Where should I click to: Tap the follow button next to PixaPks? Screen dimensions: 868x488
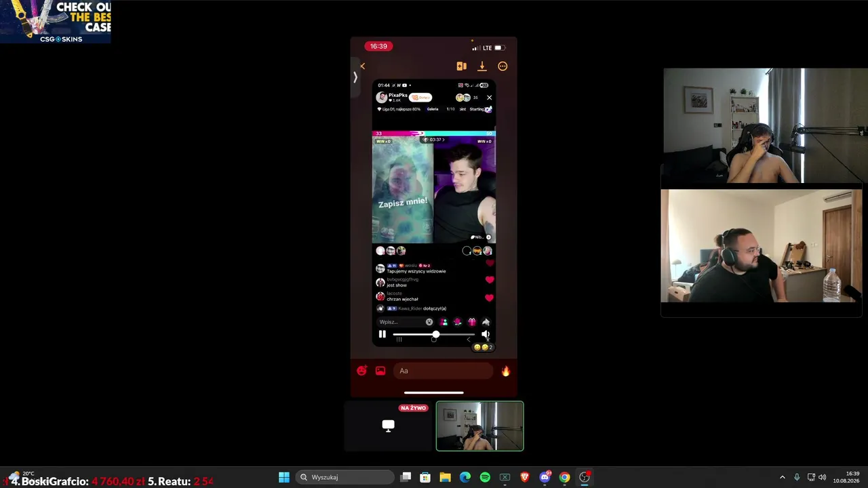coord(420,98)
